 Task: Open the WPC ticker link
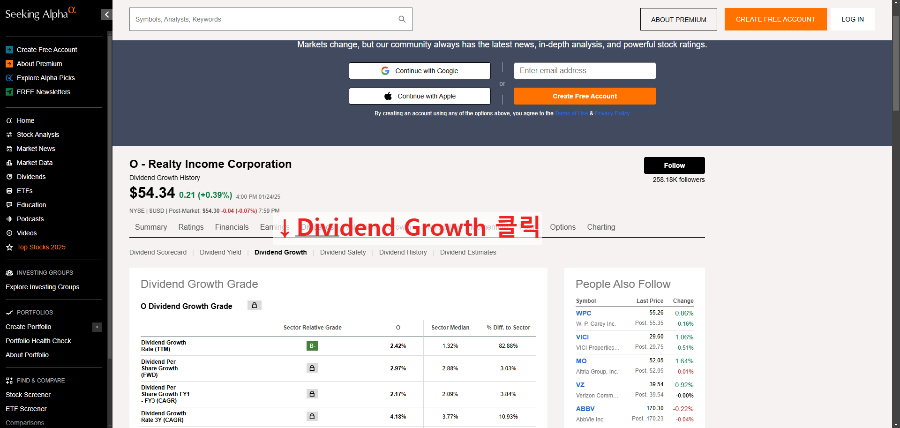tap(583, 313)
